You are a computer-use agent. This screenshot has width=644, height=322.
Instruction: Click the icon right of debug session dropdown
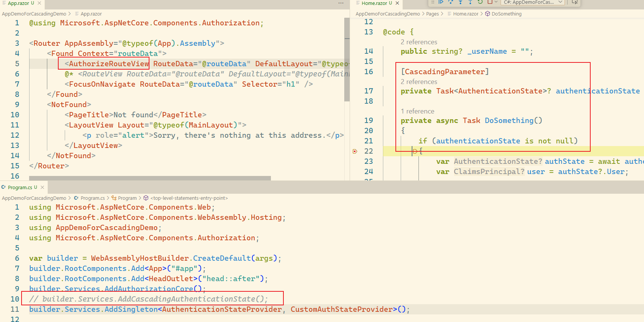tap(575, 2)
